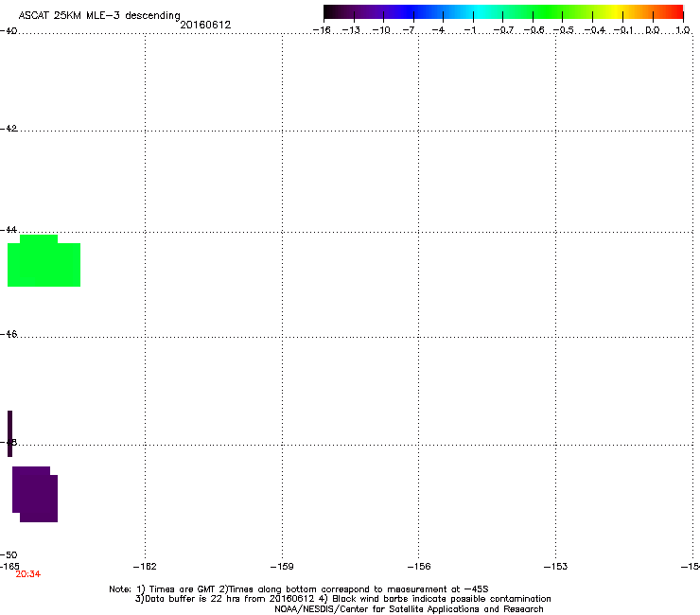
Task: Click the thin dark sliver near -48
Action: (9, 433)
